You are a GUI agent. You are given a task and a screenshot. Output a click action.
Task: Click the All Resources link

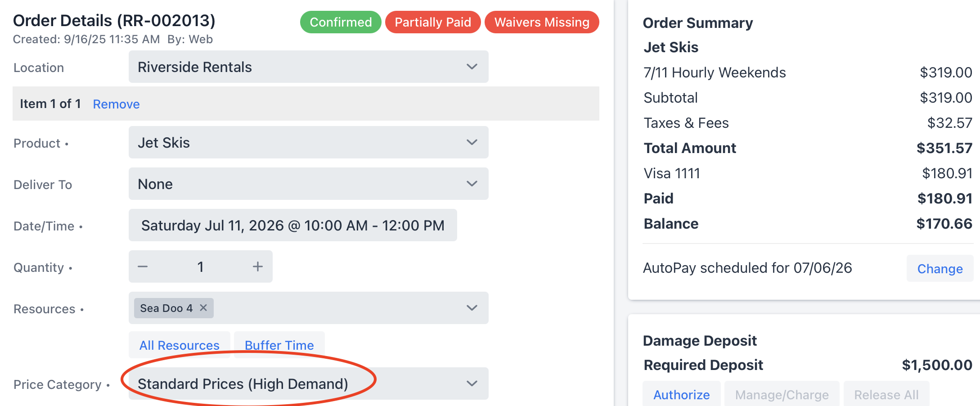179,345
